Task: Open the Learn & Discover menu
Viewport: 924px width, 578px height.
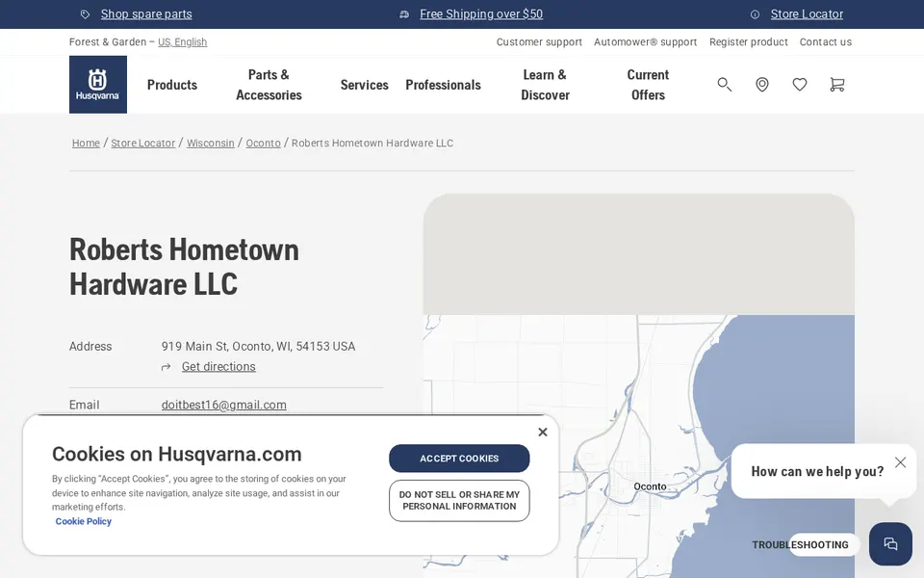Action: pos(545,85)
